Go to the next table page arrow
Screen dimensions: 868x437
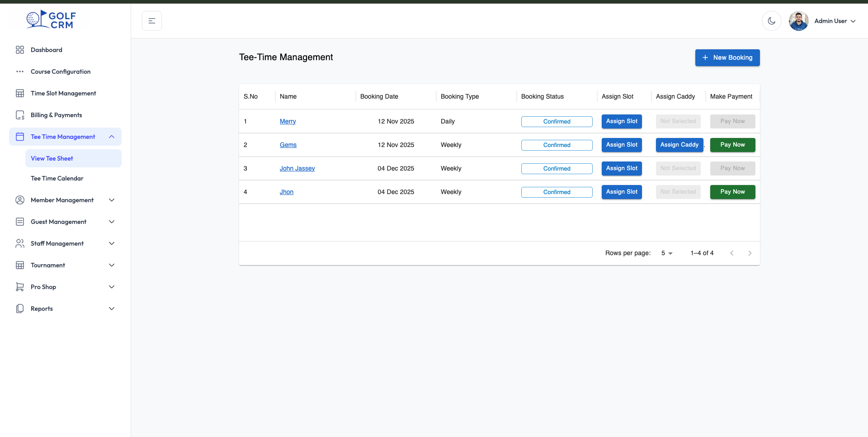[750, 253]
